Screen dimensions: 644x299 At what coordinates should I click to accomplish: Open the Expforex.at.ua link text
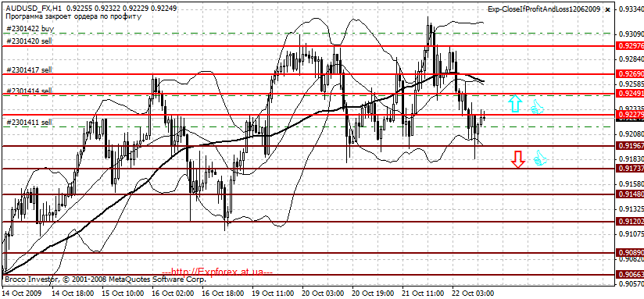pyautogui.click(x=218, y=272)
